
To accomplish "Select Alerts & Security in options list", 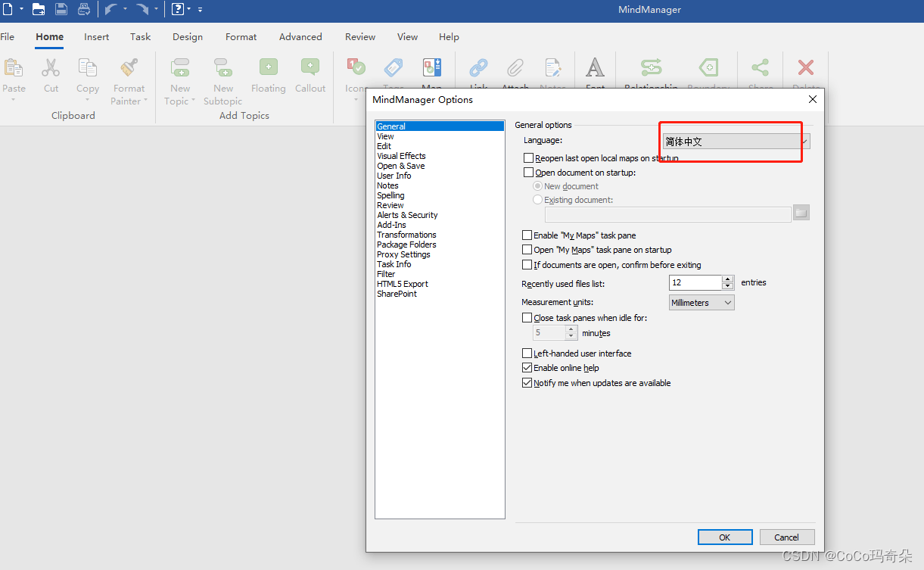I will point(407,215).
